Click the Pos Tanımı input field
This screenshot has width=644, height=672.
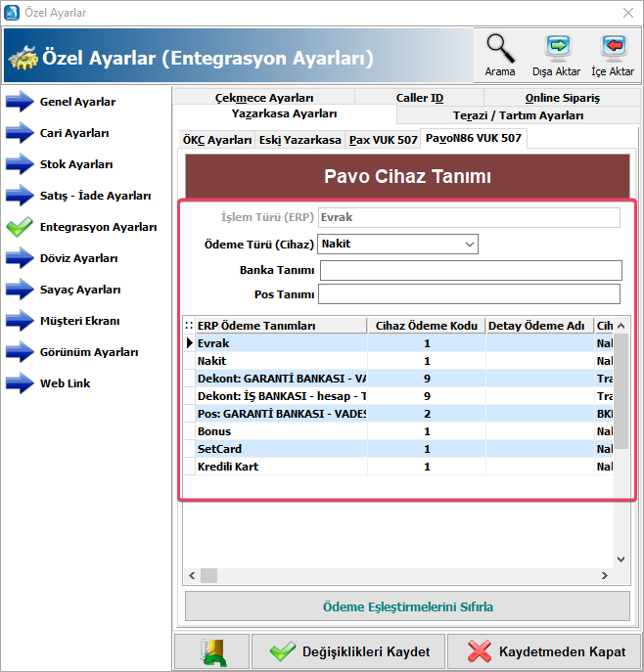[469, 294]
